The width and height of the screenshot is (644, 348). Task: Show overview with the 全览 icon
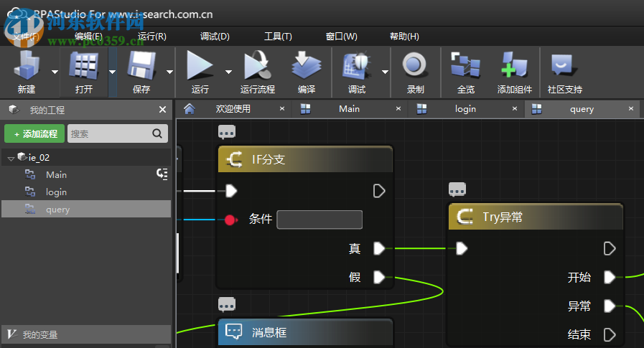click(x=465, y=65)
